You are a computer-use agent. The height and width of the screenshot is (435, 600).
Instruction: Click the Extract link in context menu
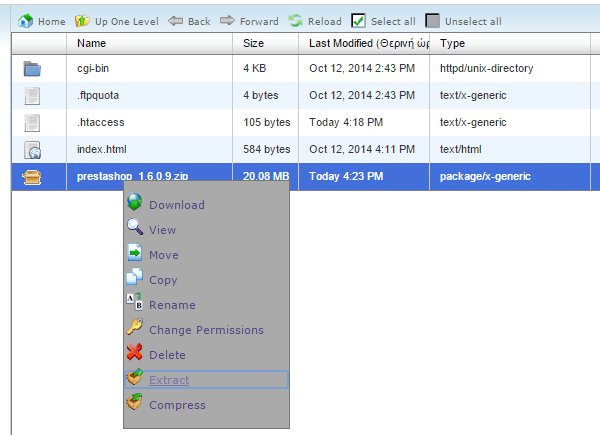pyautogui.click(x=169, y=380)
